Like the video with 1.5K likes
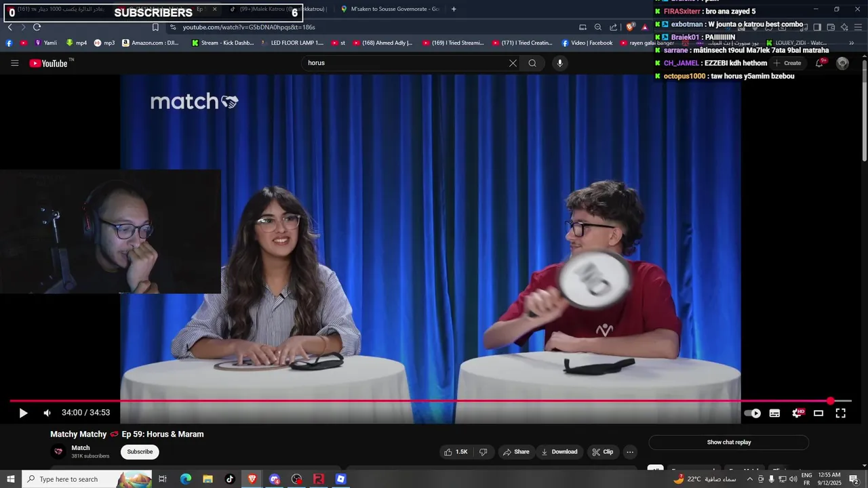This screenshot has height=488, width=868. coord(455,452)
